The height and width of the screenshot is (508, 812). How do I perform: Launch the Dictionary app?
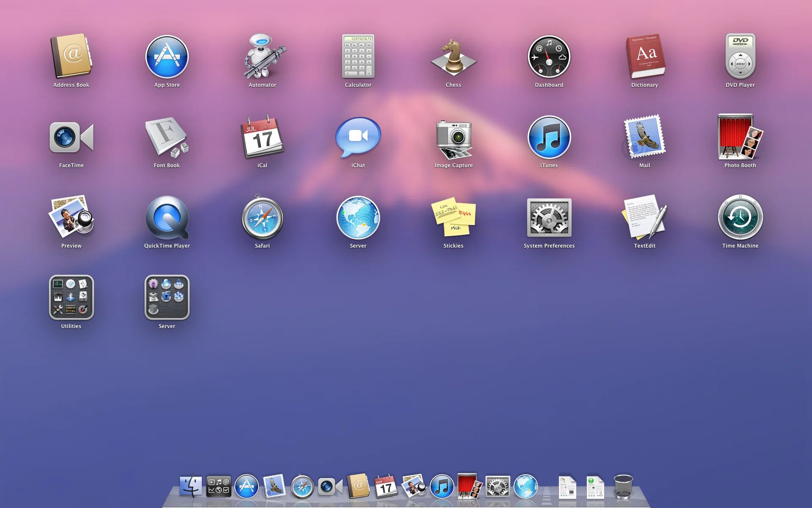pos(645,56)
